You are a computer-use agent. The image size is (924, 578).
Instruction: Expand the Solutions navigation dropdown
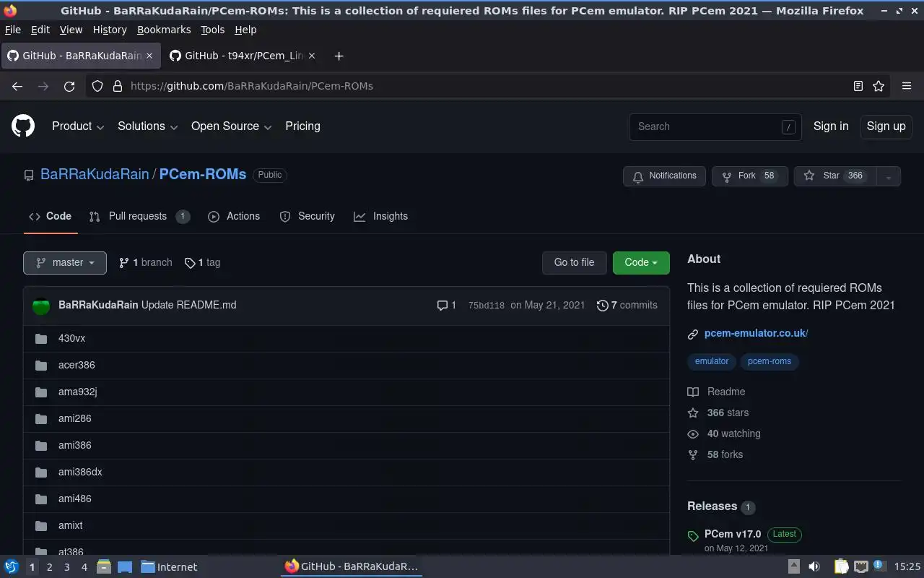[x=147, y=126]
